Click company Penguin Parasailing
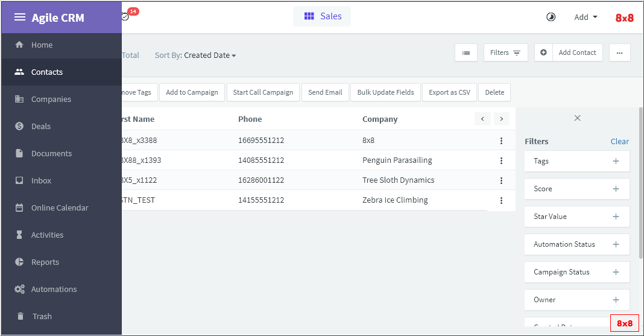Image resolution: width=644 pixels, height=336 pixels. [397, 160]
